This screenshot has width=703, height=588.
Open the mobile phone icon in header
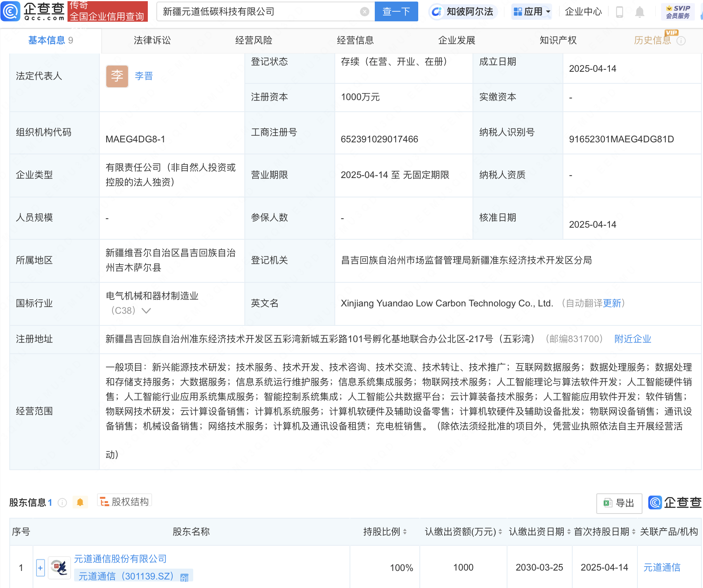point(620,12)
